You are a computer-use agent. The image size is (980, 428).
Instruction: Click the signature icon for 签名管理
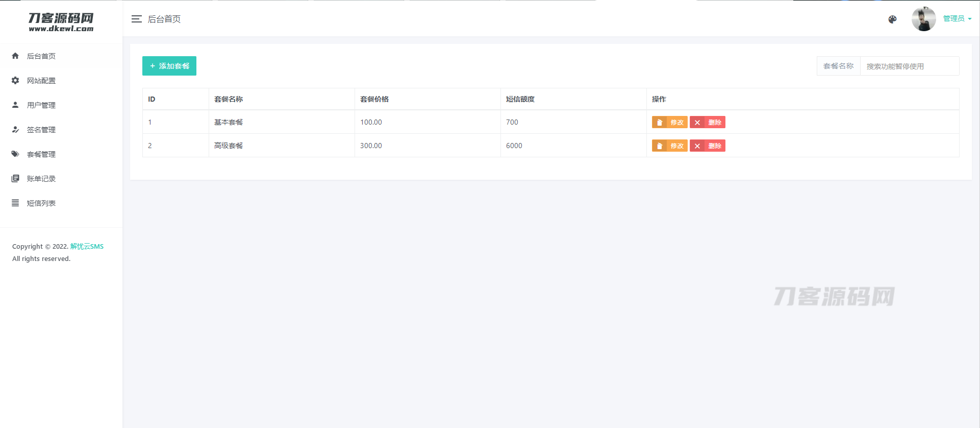(15, 129)
